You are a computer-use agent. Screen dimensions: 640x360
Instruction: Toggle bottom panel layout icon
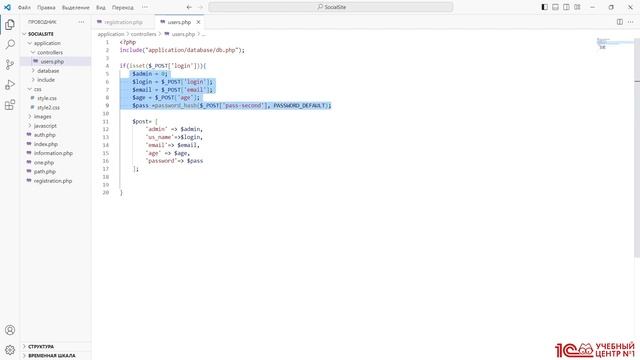pos(556,7)
